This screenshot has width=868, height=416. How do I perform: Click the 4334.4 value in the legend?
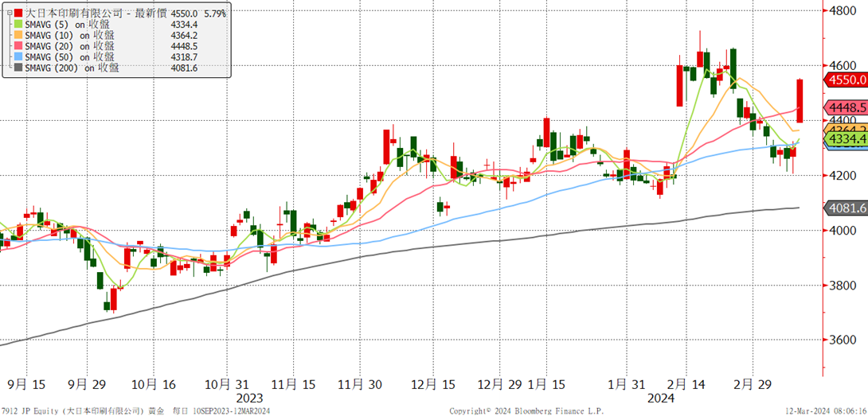(184, 25)
